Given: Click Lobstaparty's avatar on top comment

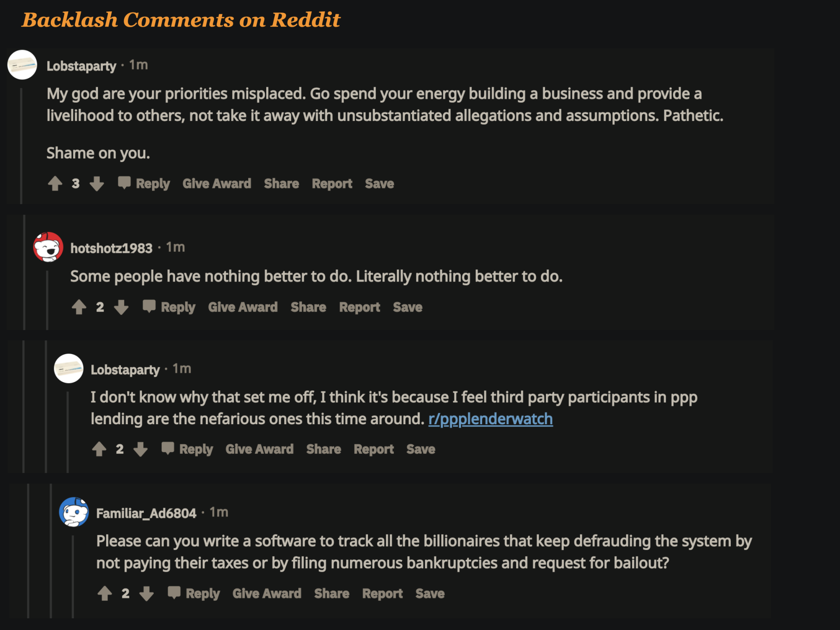Looking at the screenshot, I should tap(22, 65).
